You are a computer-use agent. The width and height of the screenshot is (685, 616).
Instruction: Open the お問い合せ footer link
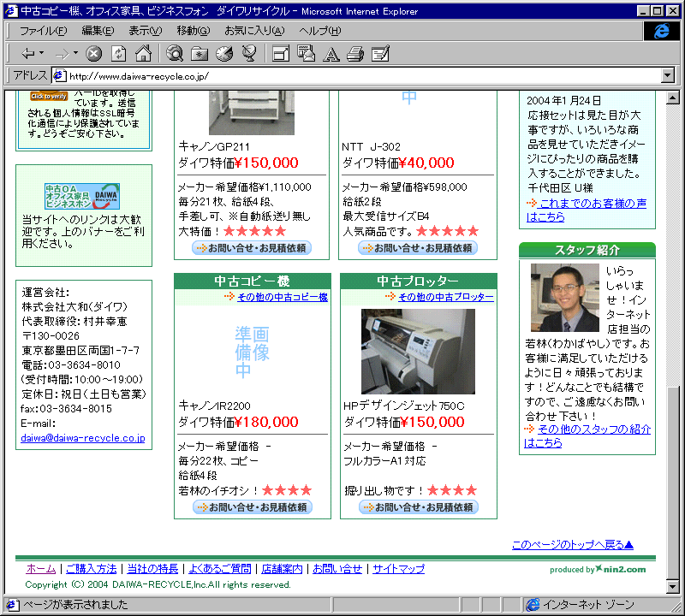337,569
